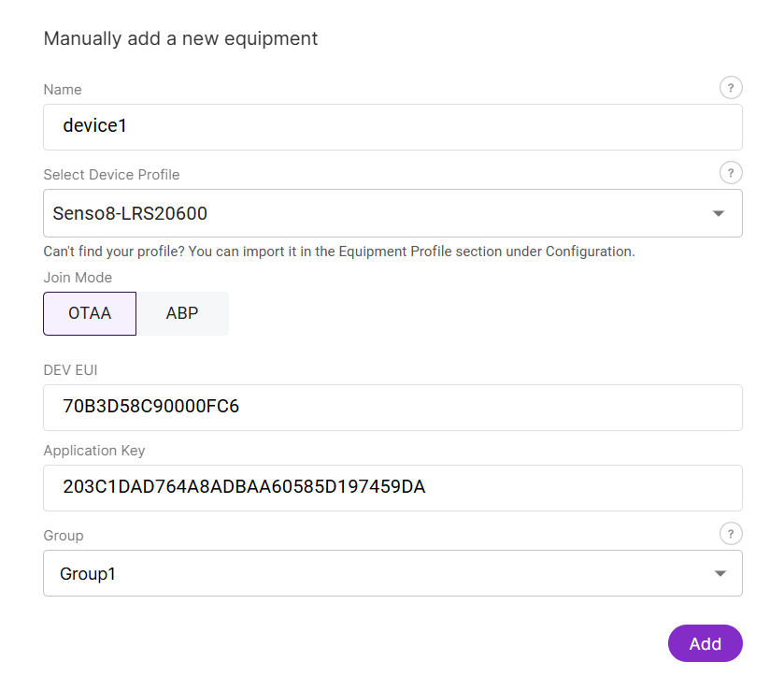The width and height of the screenshot is (784, 676).
Task: Click the Join Mode label
Action: [77, 278]
